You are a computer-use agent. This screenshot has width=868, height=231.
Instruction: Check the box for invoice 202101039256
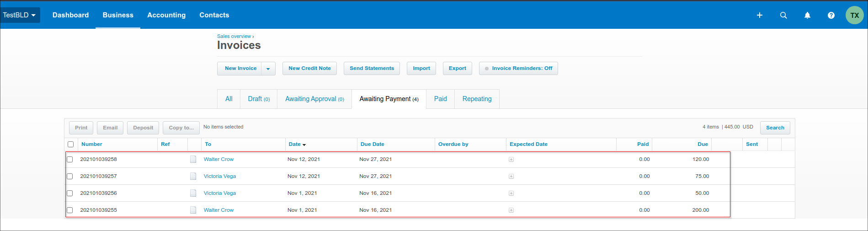coord(69,193)
